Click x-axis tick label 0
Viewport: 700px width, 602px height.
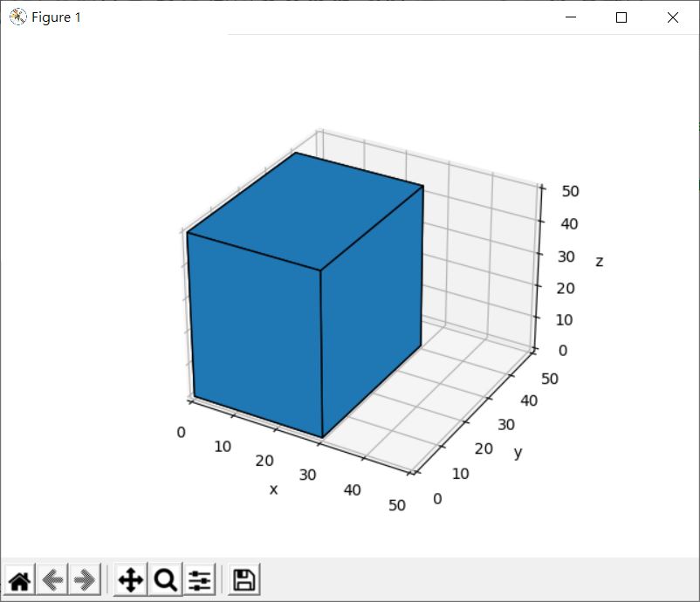pos(181,433)
